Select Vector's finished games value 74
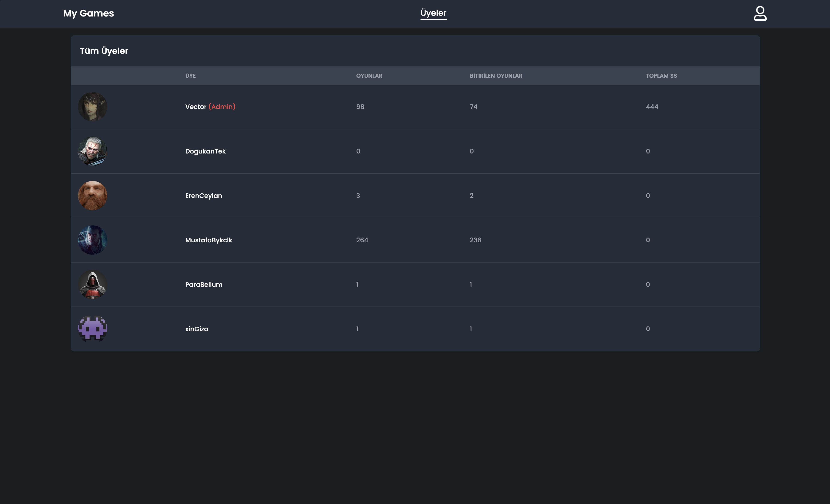Screen dimensions: 830x504 (473, 107)
